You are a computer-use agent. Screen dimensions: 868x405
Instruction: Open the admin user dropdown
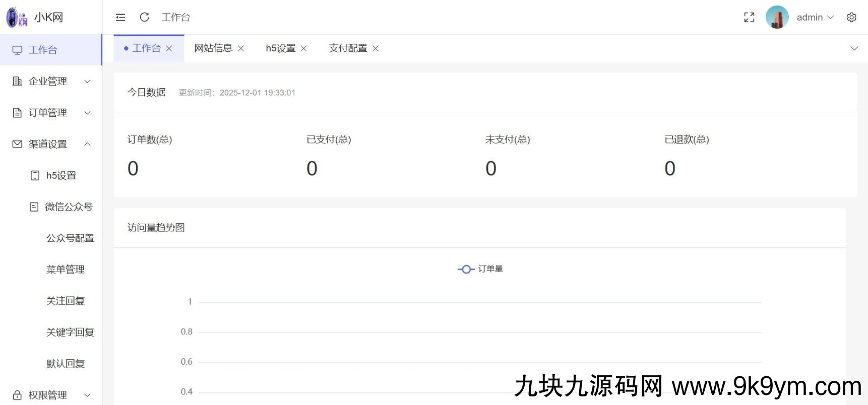pos(815,17)
